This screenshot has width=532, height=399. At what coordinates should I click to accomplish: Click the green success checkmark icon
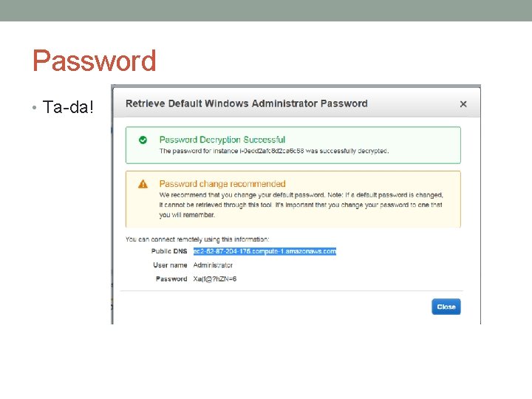point(143,140)
